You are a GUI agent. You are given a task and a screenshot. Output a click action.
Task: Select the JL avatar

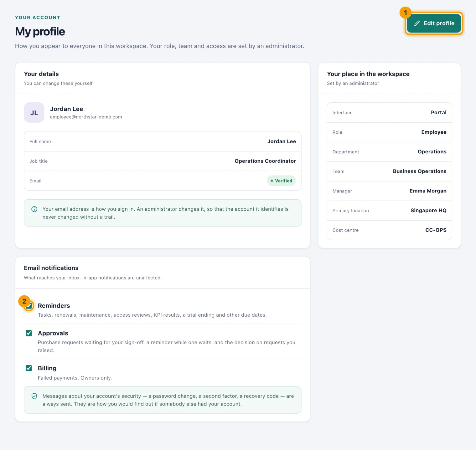[x=34, y=113]
